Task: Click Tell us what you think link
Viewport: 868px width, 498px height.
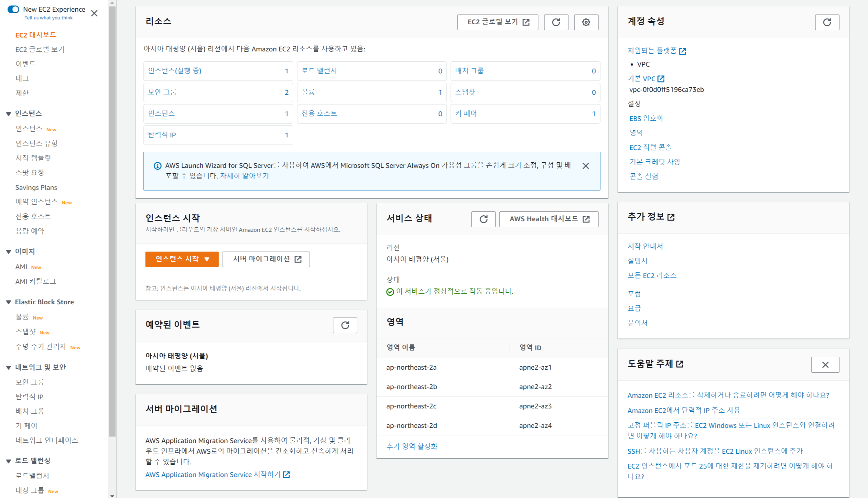Action: [x=49, y=18]
